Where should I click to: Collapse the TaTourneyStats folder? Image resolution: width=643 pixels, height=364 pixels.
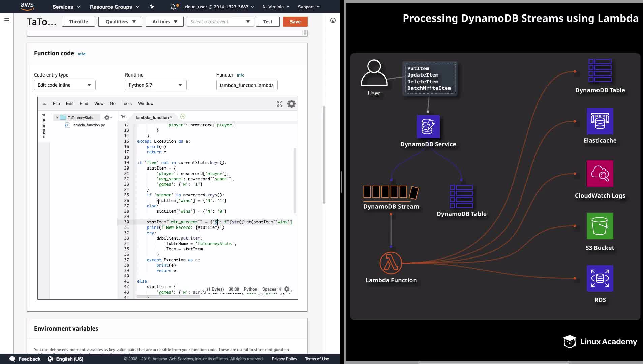(57, 118)
